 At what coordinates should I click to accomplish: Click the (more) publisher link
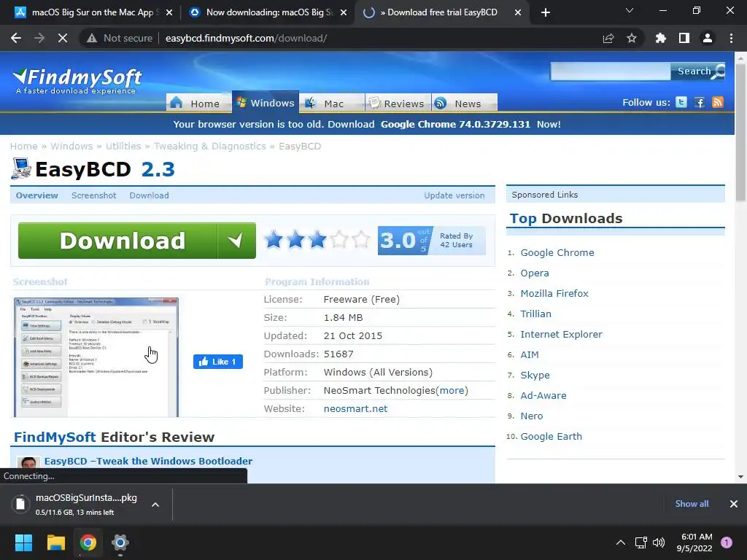coord(452,391)
